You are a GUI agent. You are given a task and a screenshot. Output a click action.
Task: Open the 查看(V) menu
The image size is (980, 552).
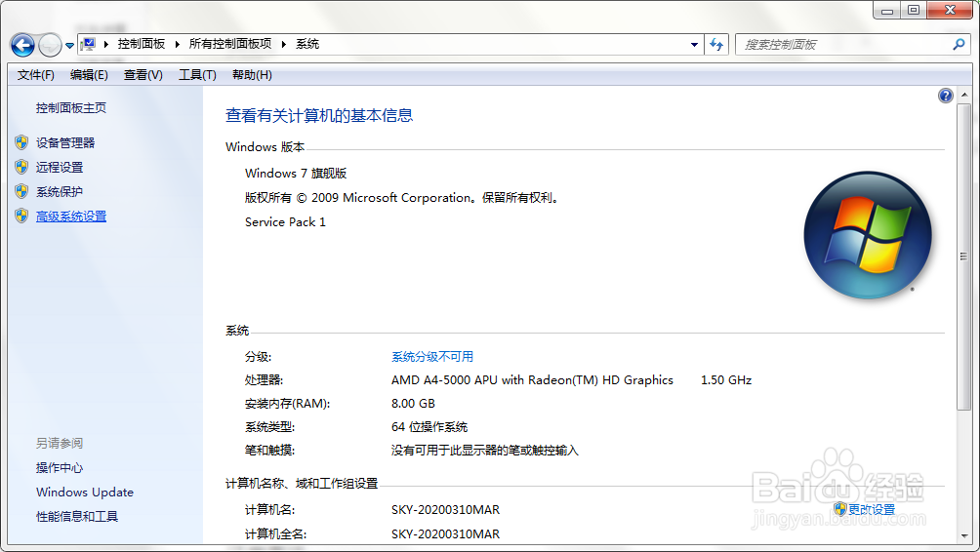click(143, 75)
